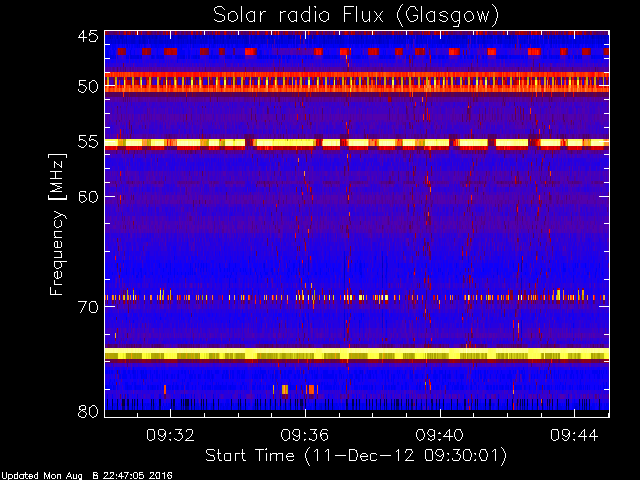
Task: Click the "09:40" time tick label
Action: click(440, 435)
